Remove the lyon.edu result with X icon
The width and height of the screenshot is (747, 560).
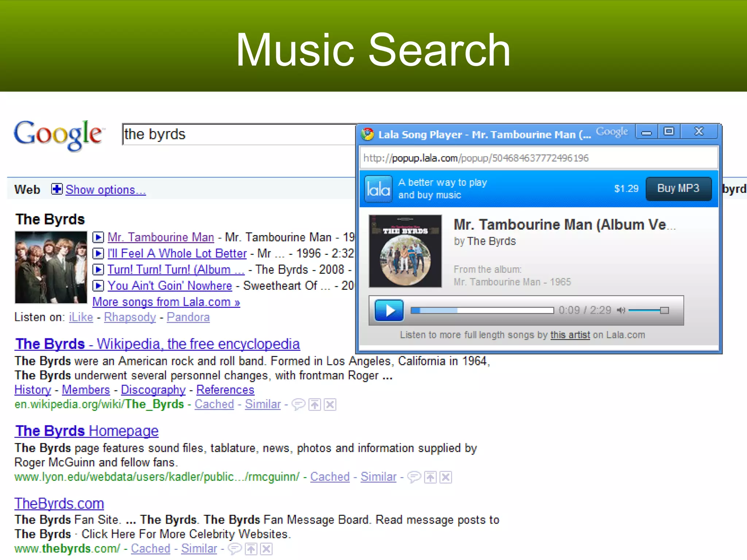tap(446, 477)
